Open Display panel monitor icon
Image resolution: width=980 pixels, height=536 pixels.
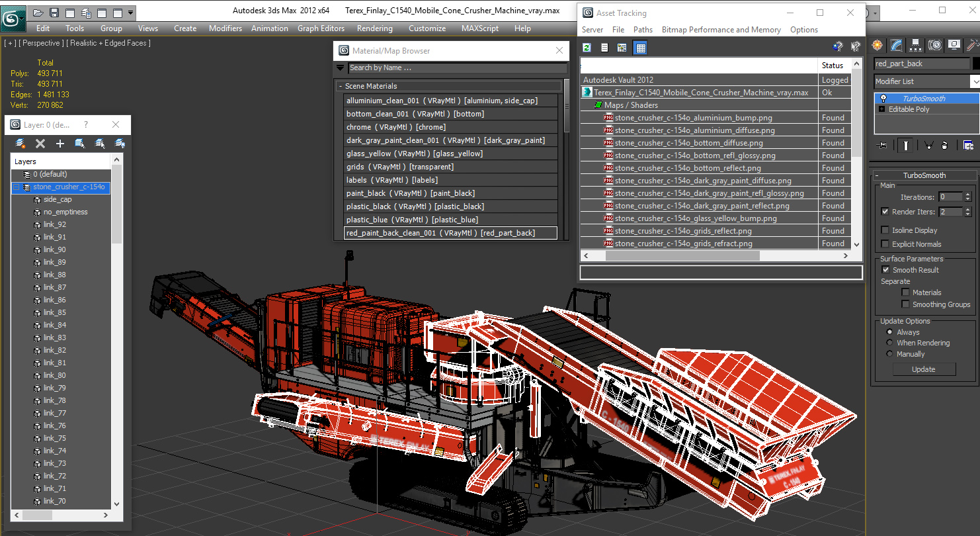coord(954,45)
